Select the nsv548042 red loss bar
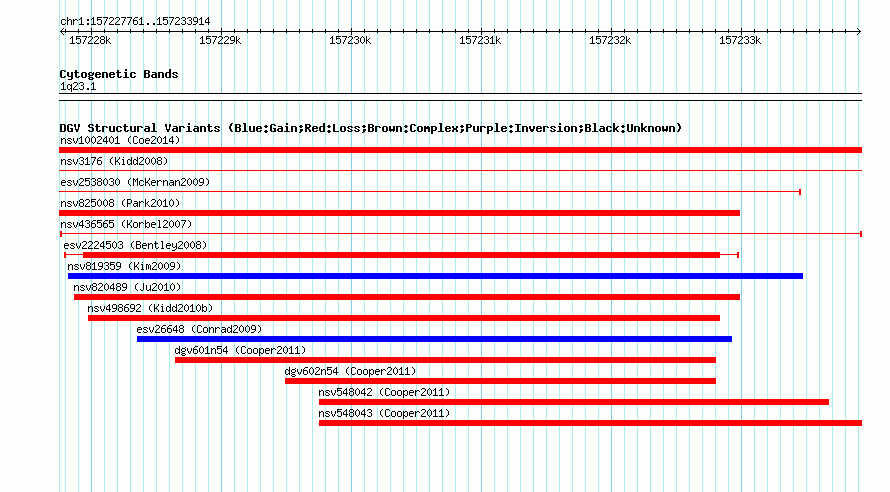This screenshot has width=890, height=492. tap(574, 402)
